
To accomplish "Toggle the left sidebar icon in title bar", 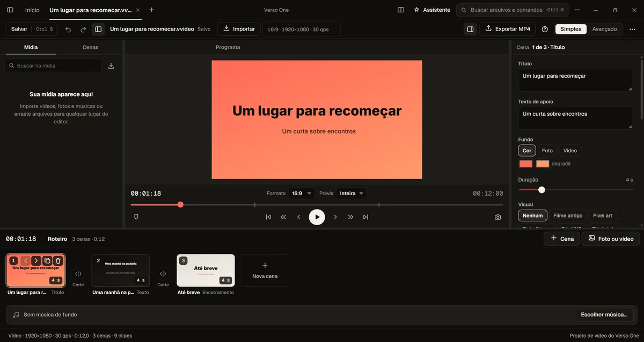I will tap(10, 10).
